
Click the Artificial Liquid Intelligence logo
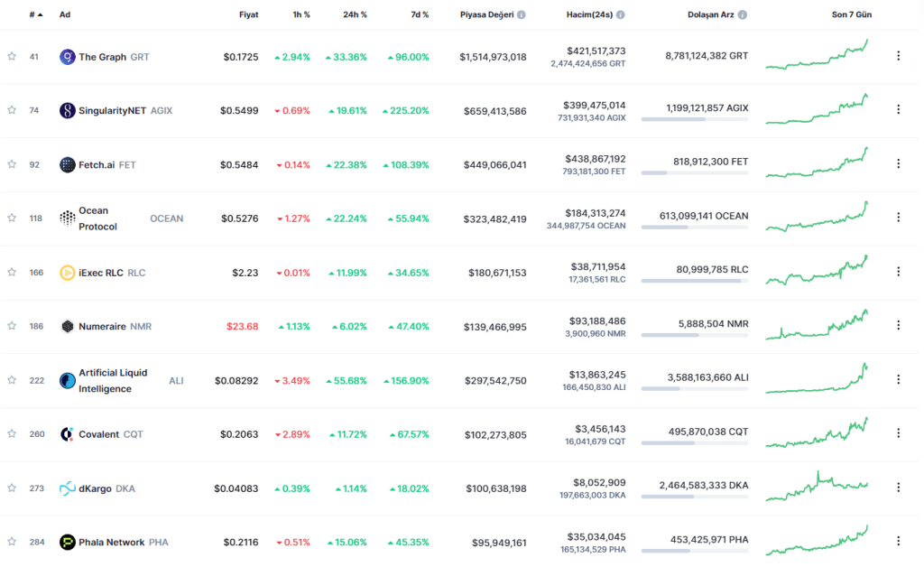[x=67, y=380]
